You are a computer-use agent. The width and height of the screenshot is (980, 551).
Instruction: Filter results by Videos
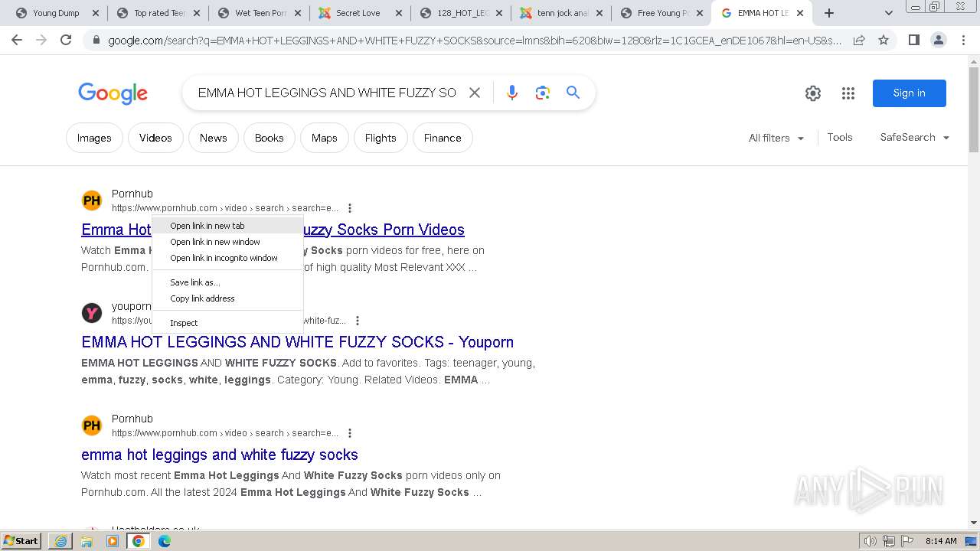(155, 138)
